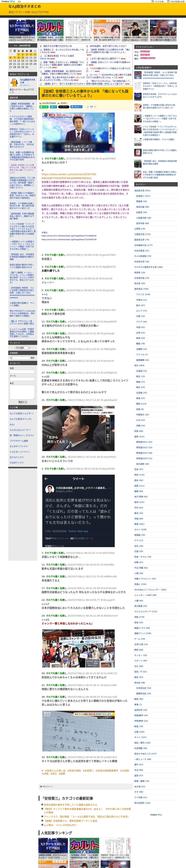Open the 山上徹也、ついに10月初公判へ link
The width and height of the screenshot is (186, 868).
pyautogui.click(x=60, y=825)
